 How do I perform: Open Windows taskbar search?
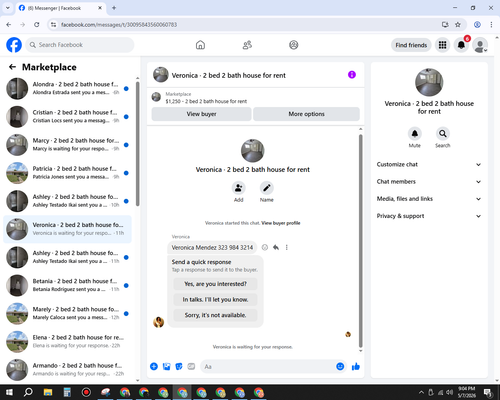tap(28, 392)
